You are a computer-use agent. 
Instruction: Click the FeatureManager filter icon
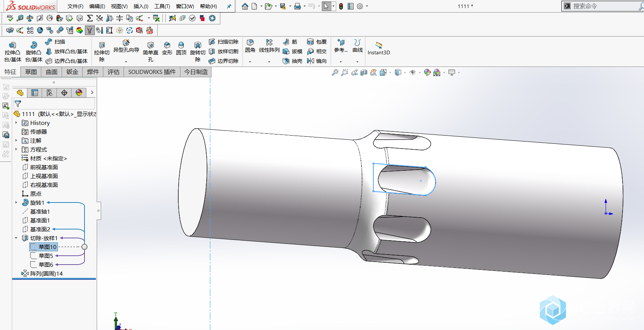pos(18,104)
